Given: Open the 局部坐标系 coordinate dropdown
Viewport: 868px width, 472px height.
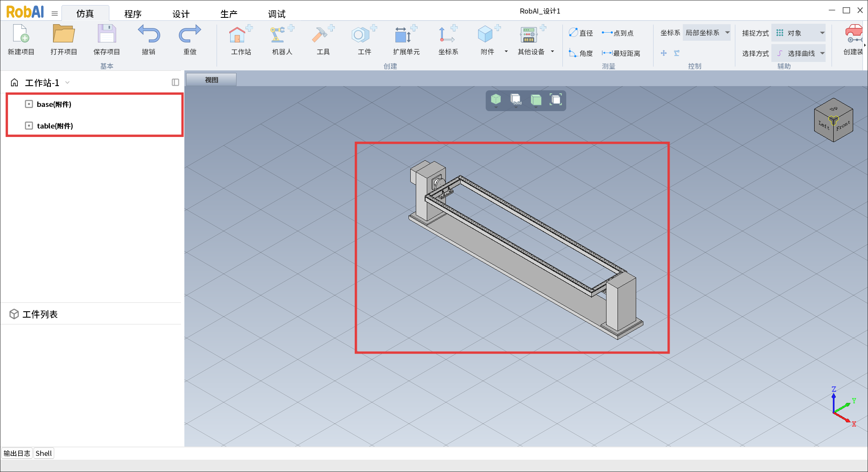Looking at the screenshot, I should pyautogui.click(x=707, y=33).
